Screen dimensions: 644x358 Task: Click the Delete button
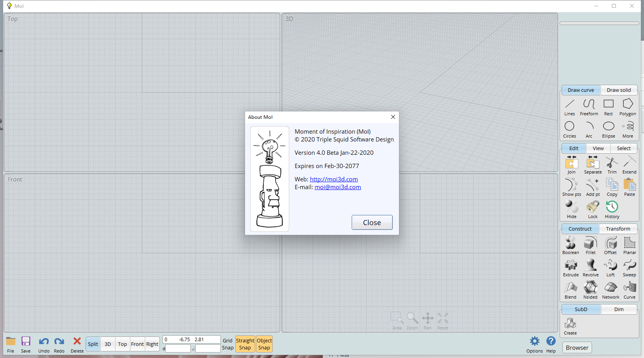click(x=77, y=344)
